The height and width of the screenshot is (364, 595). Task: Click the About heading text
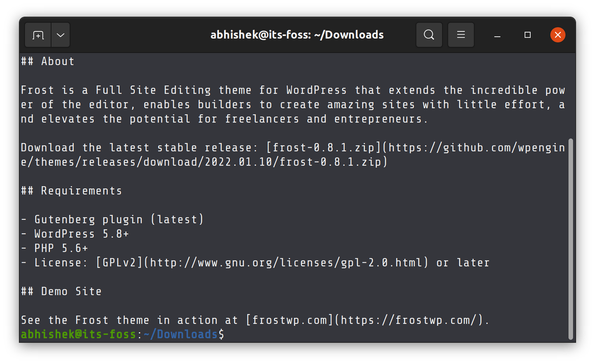pos(48,61)
